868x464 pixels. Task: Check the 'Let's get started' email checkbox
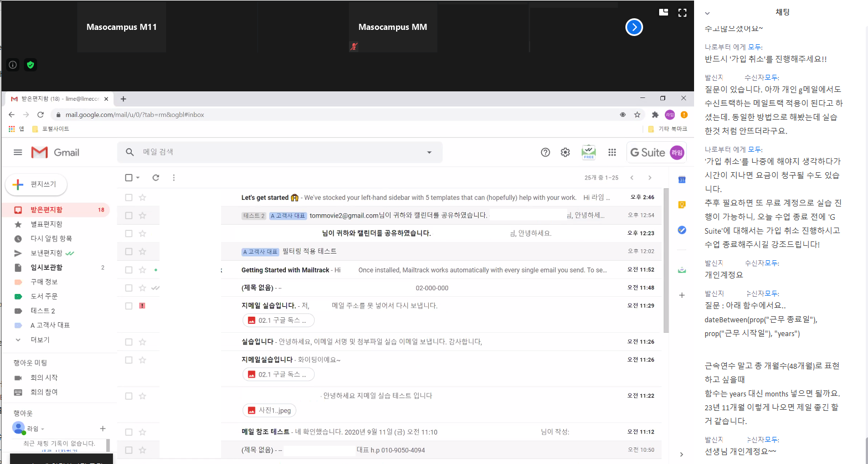click(x=129, y=198)
